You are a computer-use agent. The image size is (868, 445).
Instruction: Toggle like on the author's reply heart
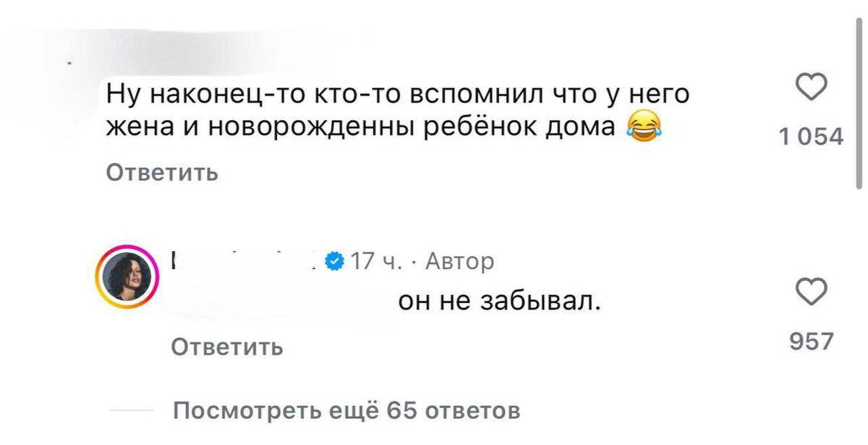point(812,292)
